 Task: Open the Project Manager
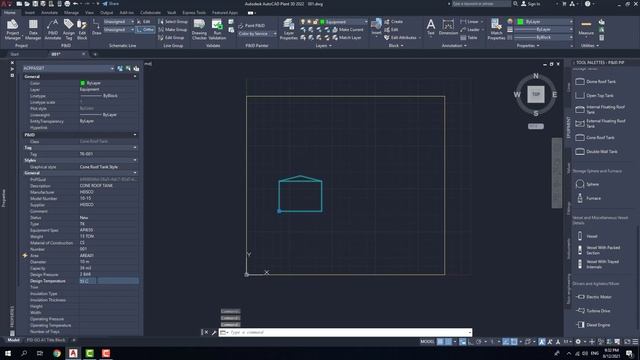12,29
